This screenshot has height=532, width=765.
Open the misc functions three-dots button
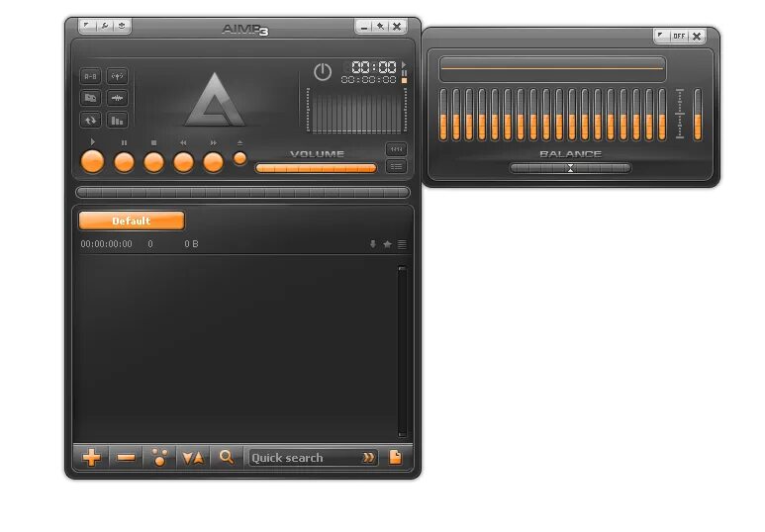pos(159,458)
